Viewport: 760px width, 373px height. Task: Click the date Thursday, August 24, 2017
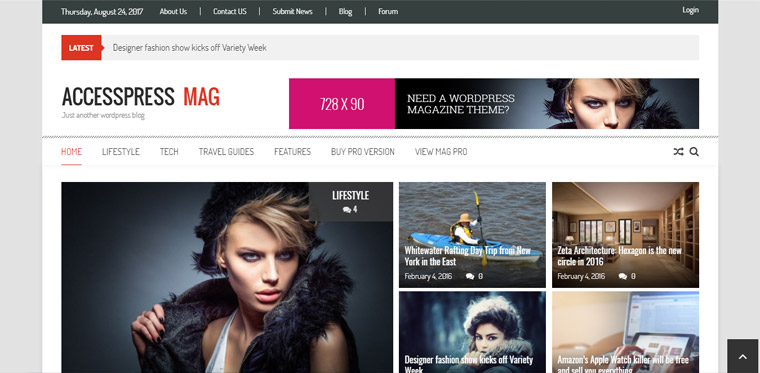coord(102,12)
